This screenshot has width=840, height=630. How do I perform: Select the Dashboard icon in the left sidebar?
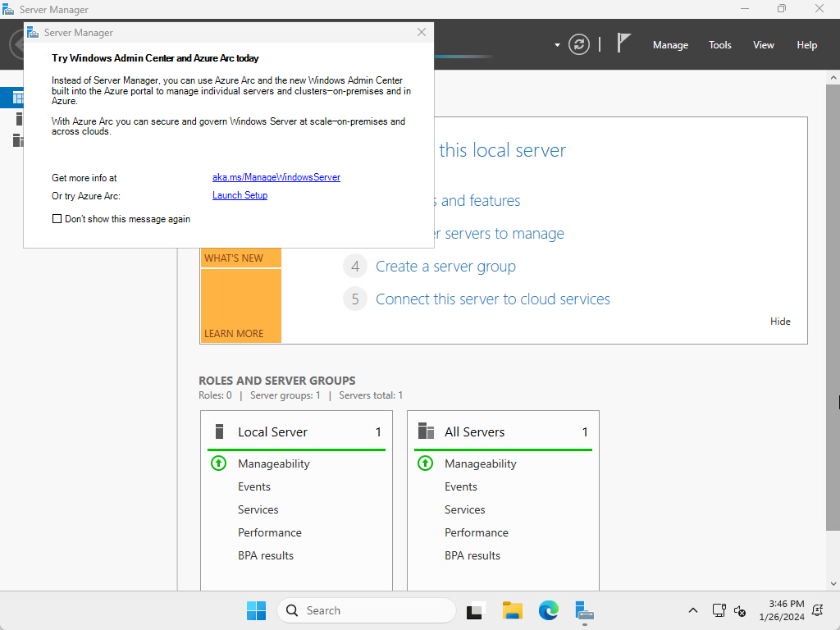18,98
